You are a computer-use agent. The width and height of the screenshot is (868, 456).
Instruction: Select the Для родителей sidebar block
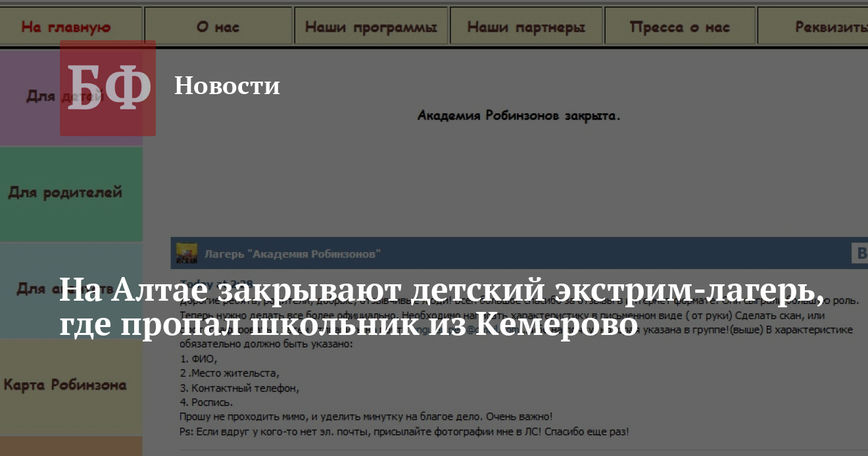66,193
